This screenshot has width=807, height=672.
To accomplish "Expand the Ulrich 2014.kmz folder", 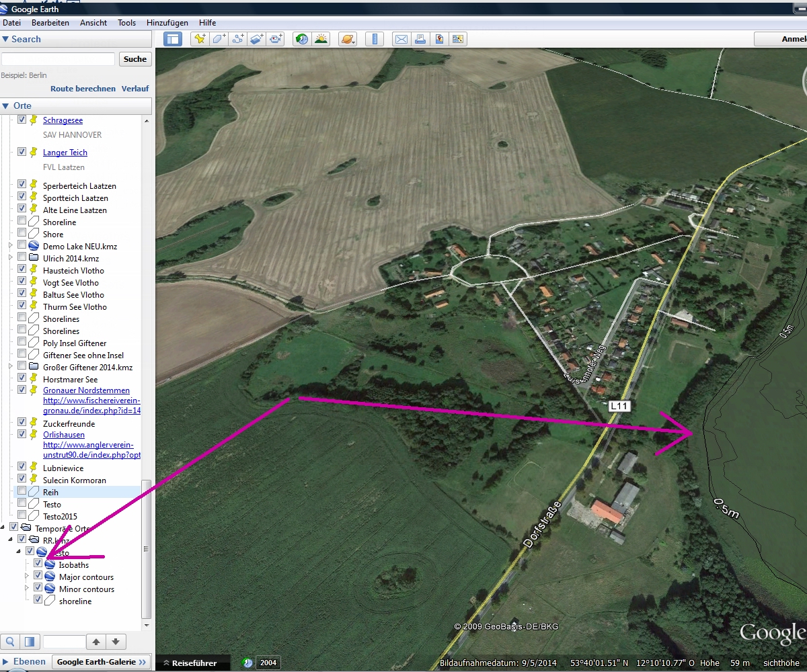I will click(11, 258).
